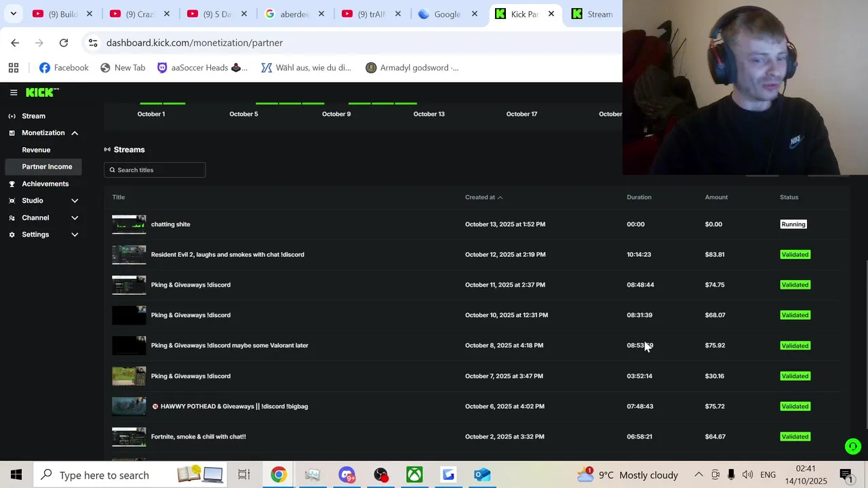Click the Duration column header

point(639,197)
